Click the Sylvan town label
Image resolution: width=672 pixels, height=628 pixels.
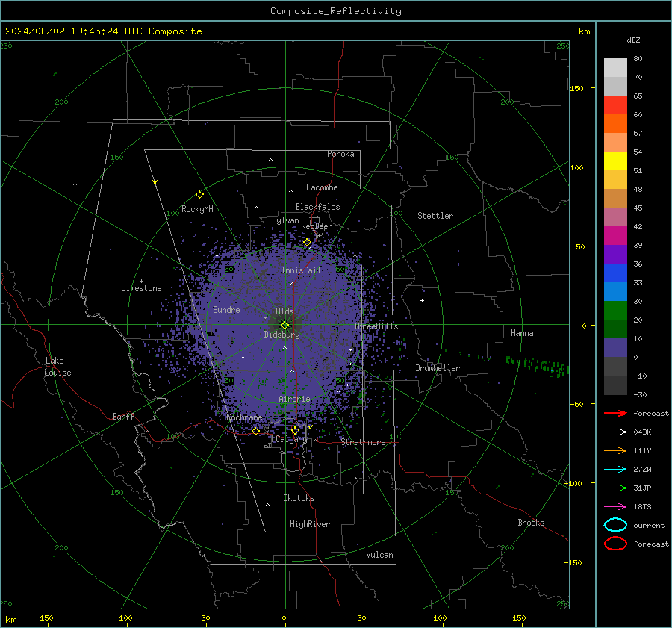pos(285,220)
